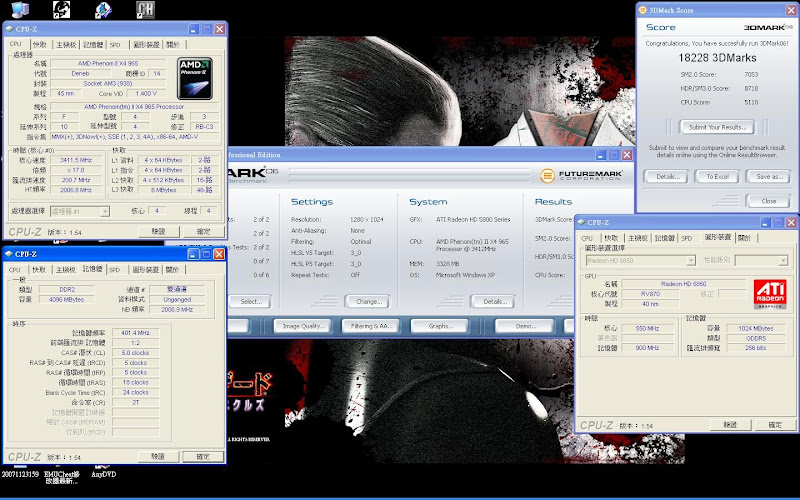Open the 20071123159 desktop item
This screenshot has height=500, width=800.
pos(20,474)
